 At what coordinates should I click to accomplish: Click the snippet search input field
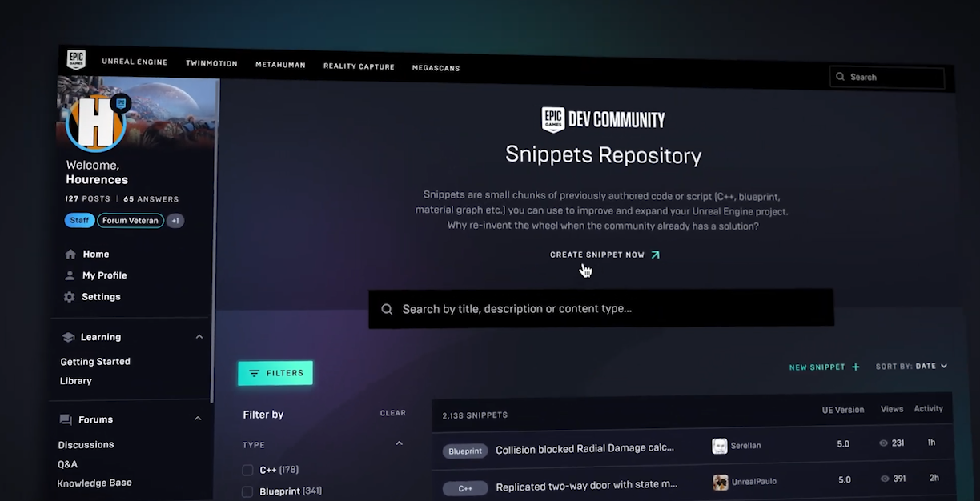pyautogui.click(x=601, y=308)
